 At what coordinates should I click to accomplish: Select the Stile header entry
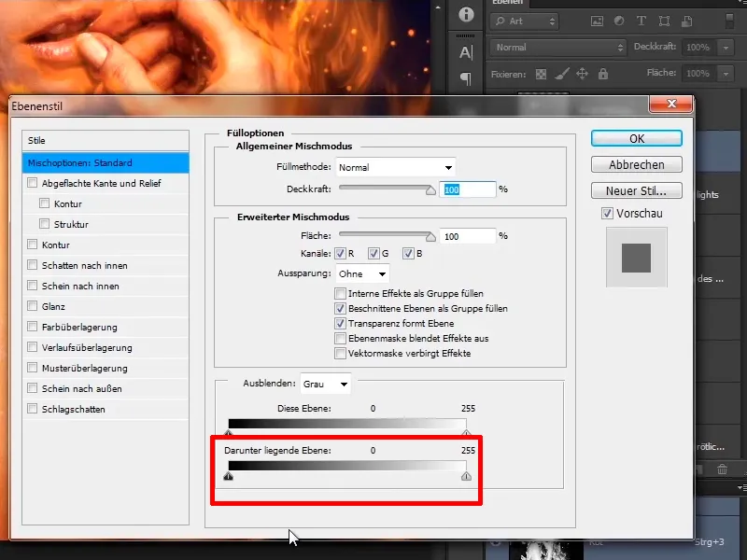click(106, 141)
